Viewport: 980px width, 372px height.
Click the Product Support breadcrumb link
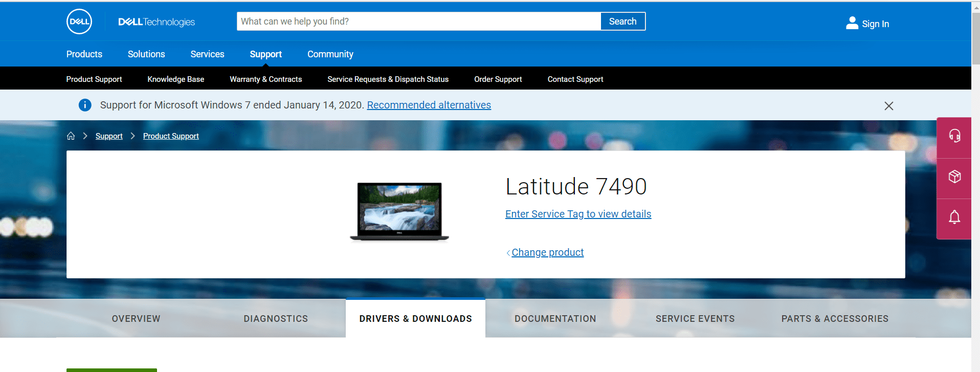coord(171,136)
